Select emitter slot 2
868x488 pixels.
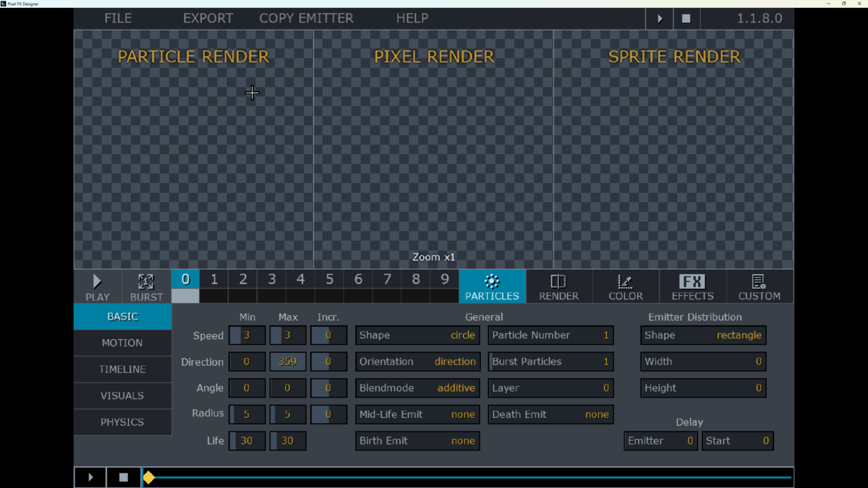pos(243,280)
